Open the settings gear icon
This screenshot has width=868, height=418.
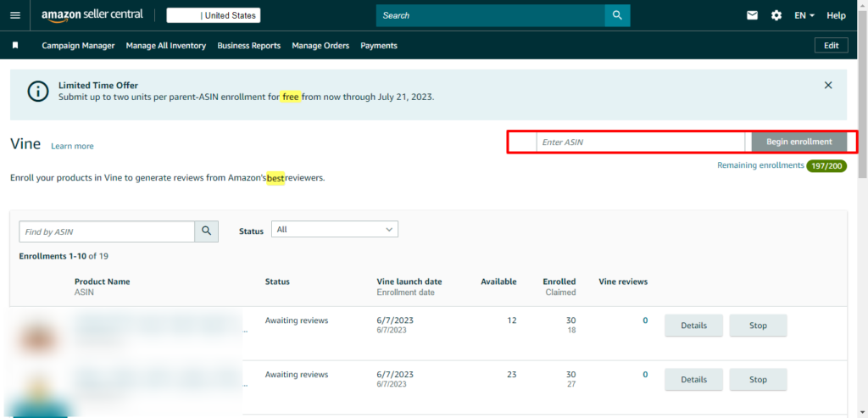coord(776,15)
